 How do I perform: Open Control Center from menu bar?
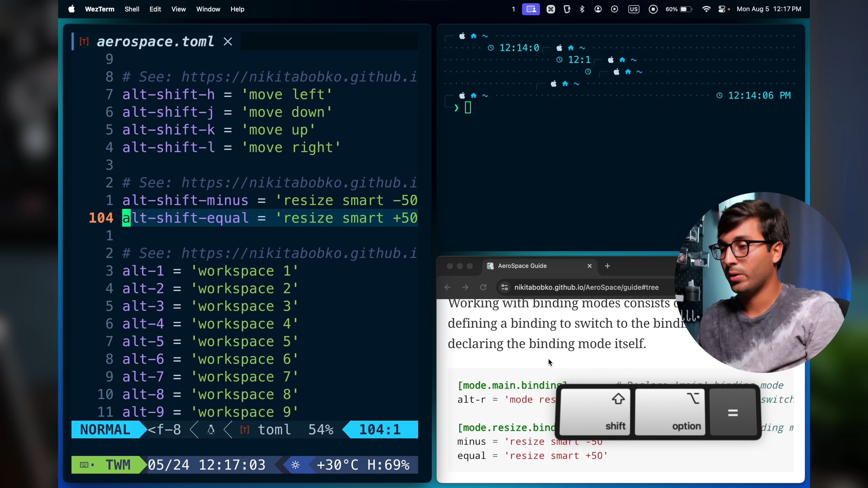coord(722,9)
